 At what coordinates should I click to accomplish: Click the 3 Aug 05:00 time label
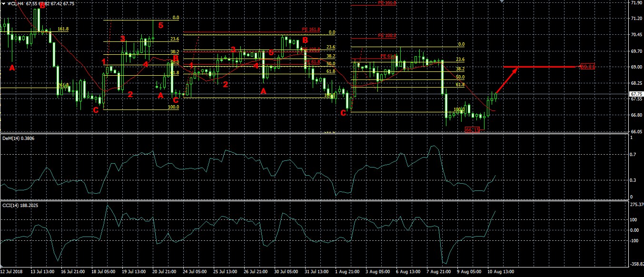click(x=377, y=272)
